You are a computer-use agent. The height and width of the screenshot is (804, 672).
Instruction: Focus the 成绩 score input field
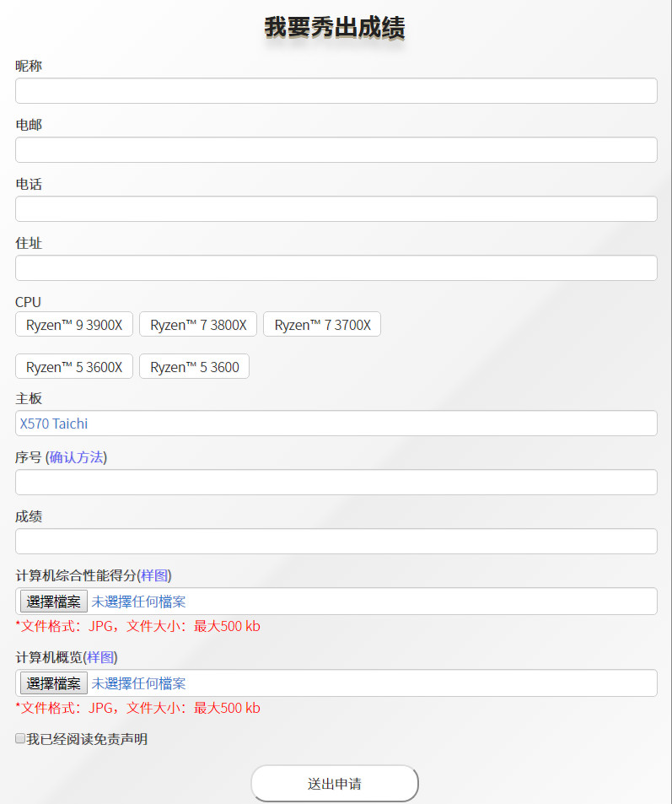coord(336,542)
